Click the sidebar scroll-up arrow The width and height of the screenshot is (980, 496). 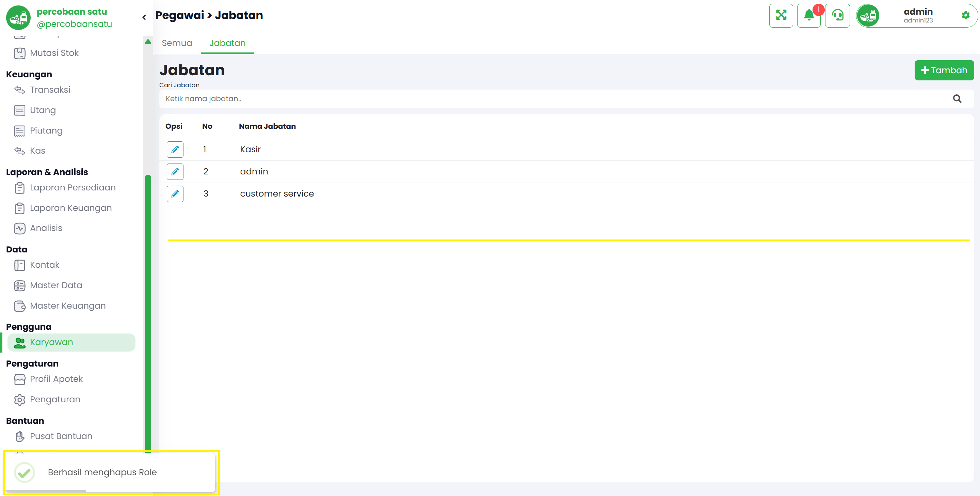click(148, 42)
